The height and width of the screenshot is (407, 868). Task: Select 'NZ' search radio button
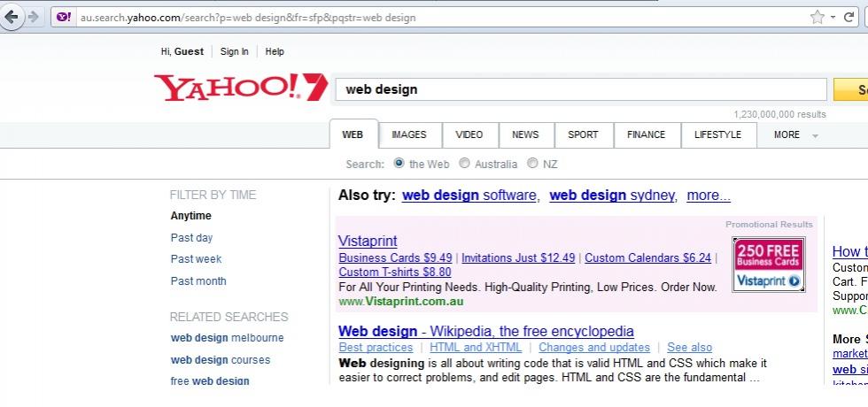(532, 163)
